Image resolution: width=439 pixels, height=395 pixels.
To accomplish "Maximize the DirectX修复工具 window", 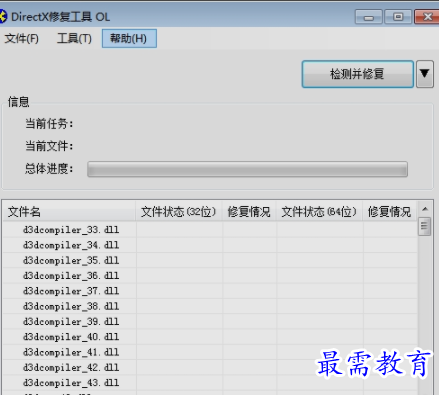I will 398,17.
